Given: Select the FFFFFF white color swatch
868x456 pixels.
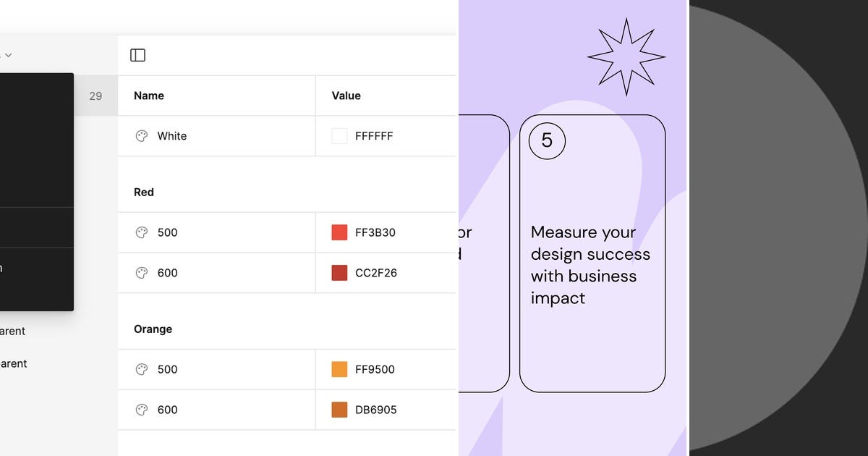Looking at the screenshot, I should point(339,135).
